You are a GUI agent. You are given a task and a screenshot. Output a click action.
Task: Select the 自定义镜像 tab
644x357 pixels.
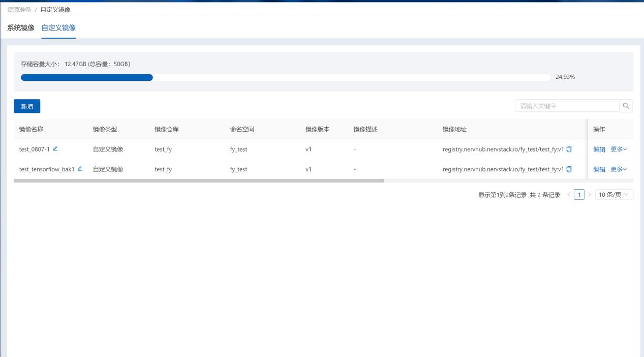click(x=58, y=27)
